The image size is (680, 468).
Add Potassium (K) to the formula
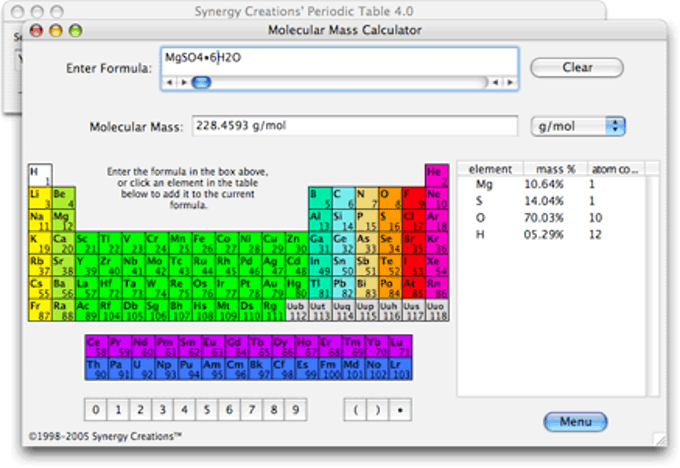point(40,243)
